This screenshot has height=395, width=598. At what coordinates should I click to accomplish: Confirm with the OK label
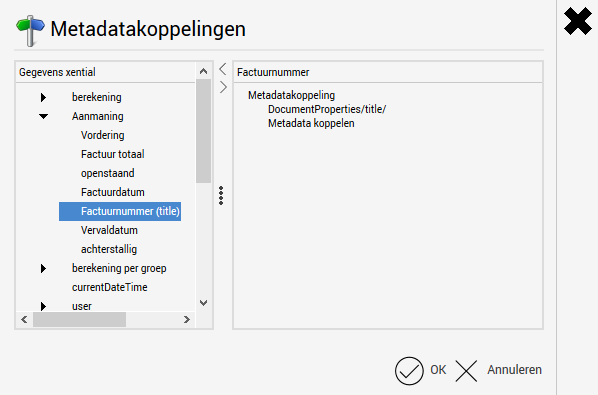(x=438, y=370)
